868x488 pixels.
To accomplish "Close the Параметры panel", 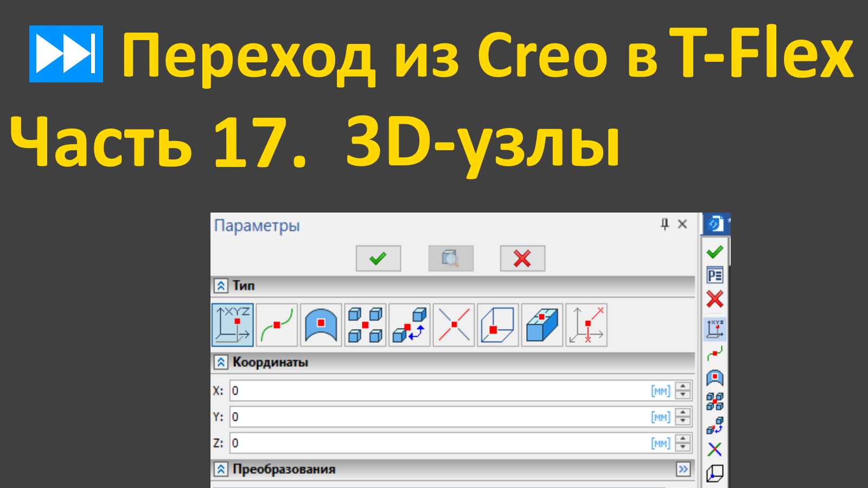I will pos(682,224).
